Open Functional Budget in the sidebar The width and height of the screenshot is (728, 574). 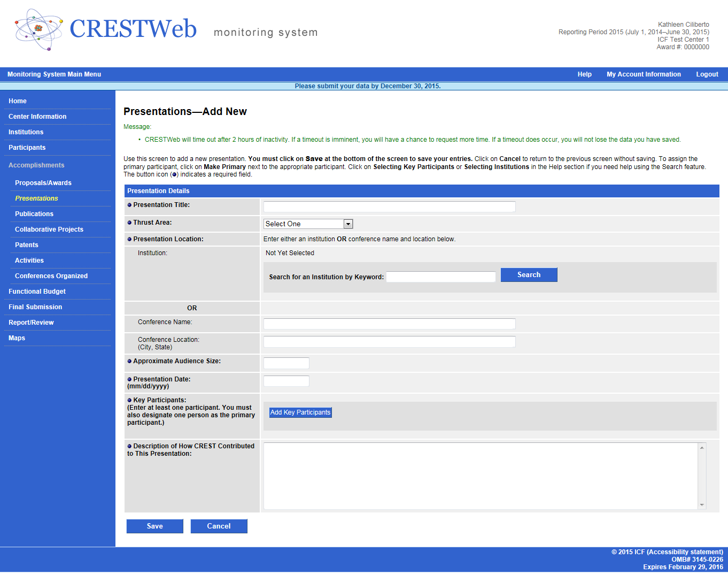(x=37, y=292)
